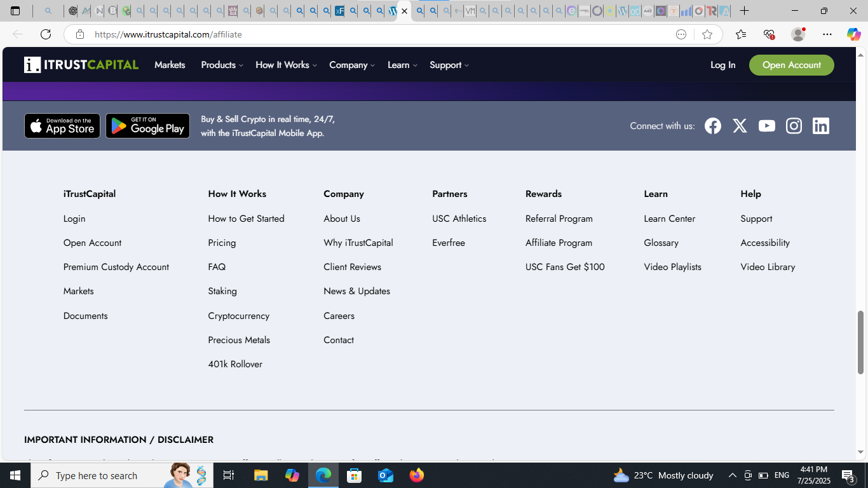Open the Staking footer link
Image resolution: width=868 pixels, height=488 pixels.
pos(222,291)
